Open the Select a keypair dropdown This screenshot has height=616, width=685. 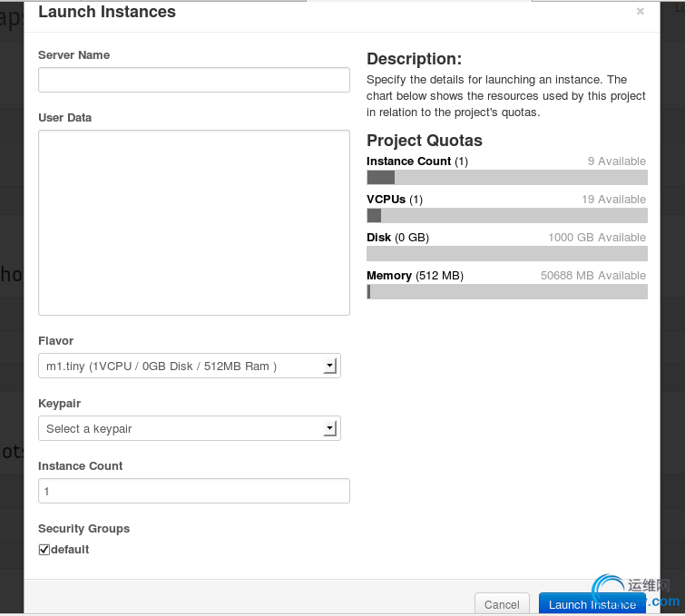click(190, 428)
